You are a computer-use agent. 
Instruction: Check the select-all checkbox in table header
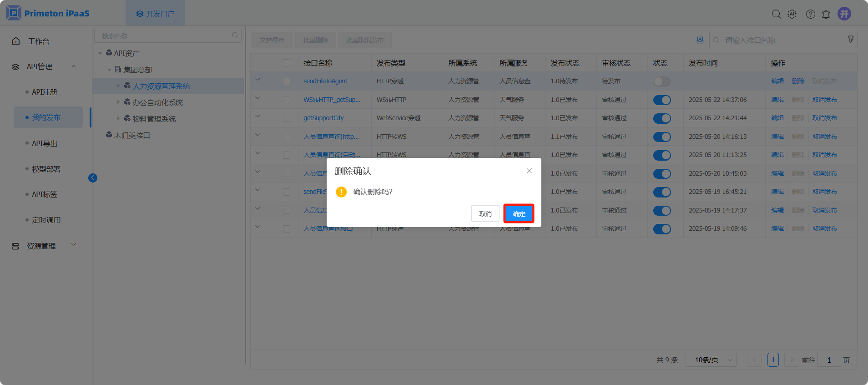click(287, 63)
